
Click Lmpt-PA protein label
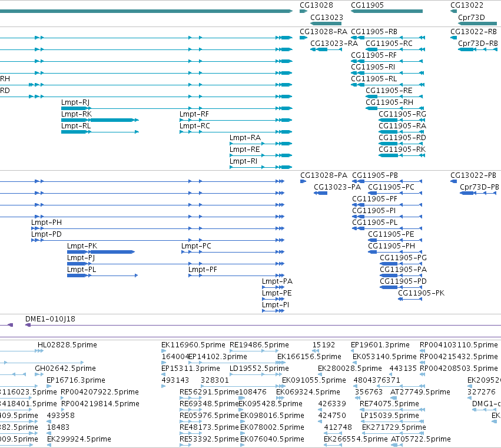tap(277, 282)
